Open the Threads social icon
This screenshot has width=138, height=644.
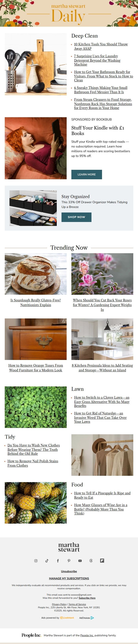click(91, 561)
